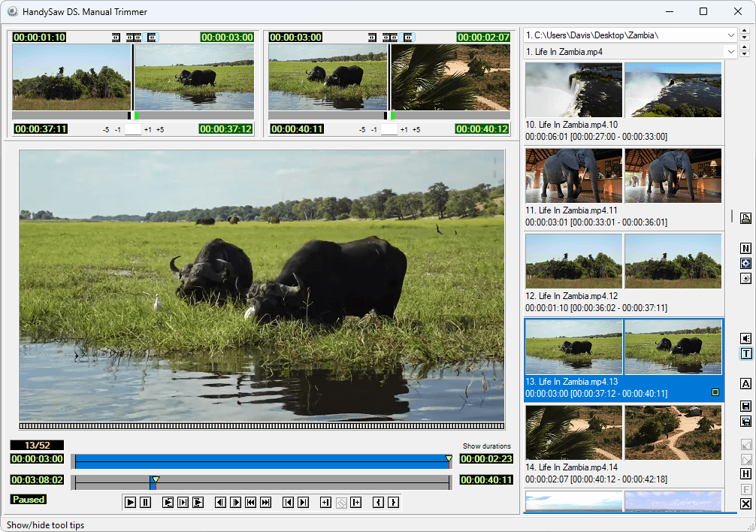This screenshot has height=532, width=756.
Task: Open the Zambia folder path dropdown
Action: [x=731, y=35]
